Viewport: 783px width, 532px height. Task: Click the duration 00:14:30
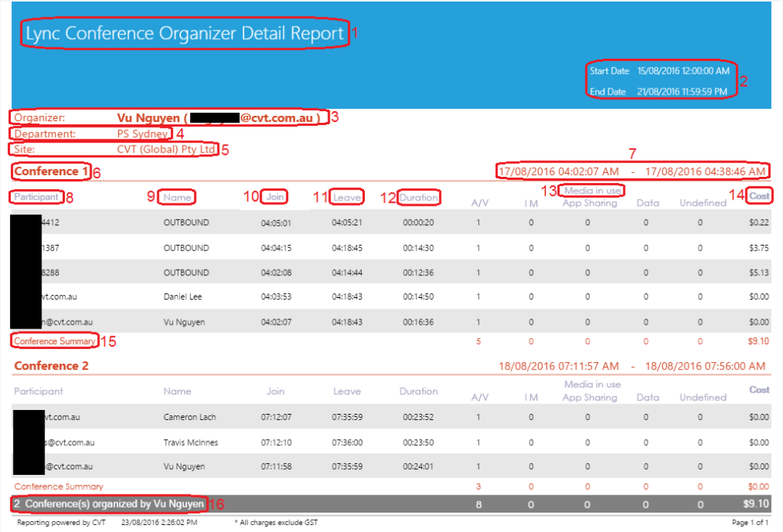(418, 248)
